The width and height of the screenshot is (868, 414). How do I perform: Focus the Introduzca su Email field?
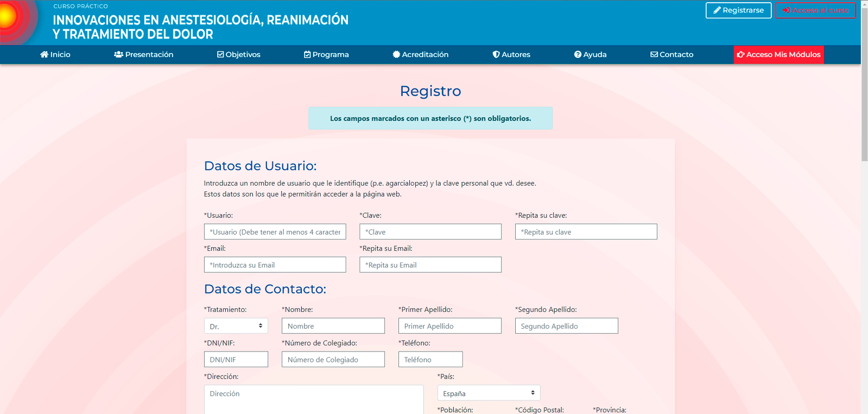(275, 265)
